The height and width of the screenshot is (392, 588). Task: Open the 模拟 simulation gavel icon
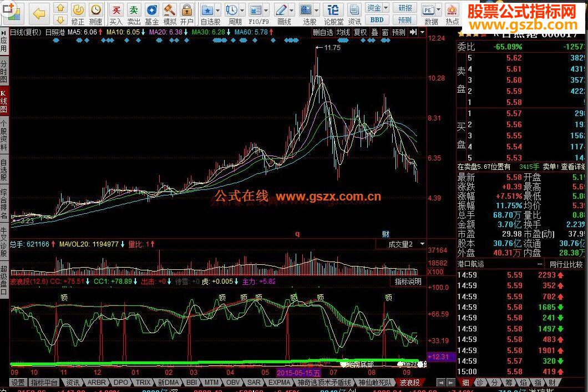[x=170, y=13]
